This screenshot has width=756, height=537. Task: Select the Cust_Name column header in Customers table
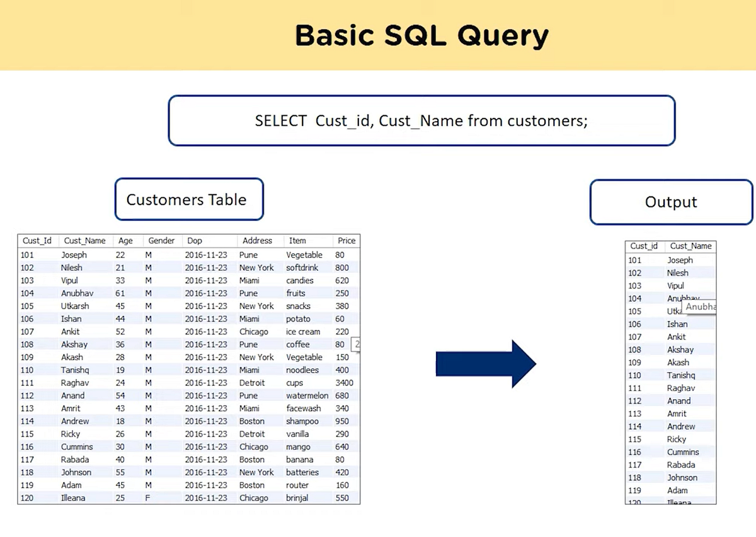84,240
